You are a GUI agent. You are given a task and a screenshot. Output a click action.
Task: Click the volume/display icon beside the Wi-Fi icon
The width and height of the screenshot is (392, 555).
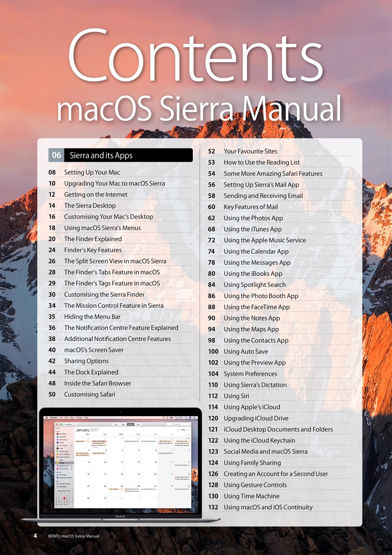167,417
